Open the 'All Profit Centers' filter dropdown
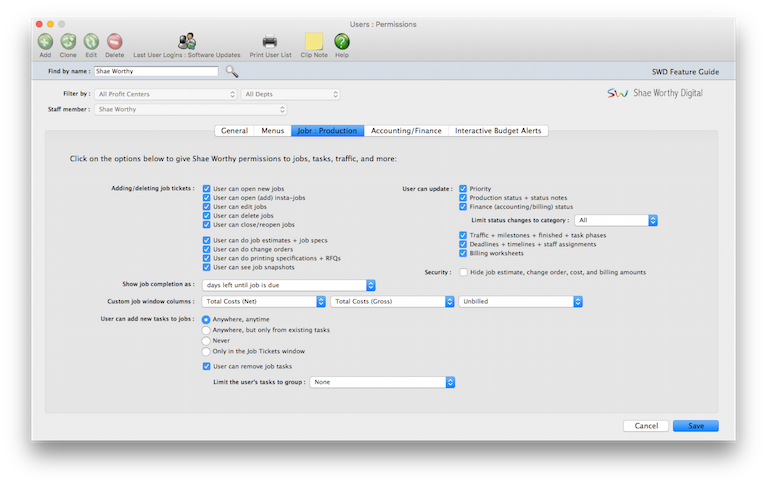 166,94
